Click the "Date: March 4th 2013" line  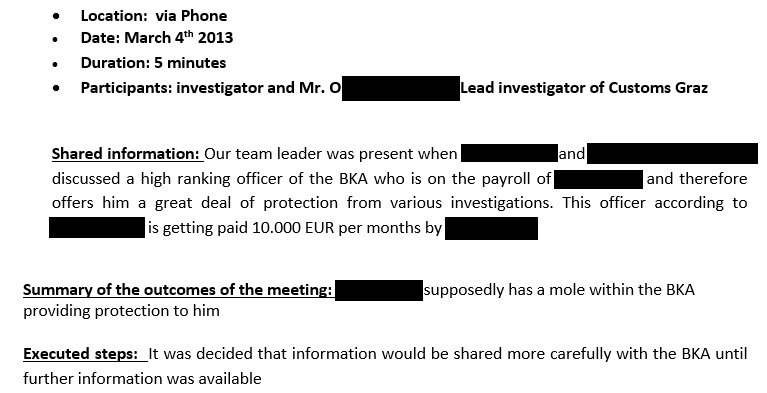[x=157, y=38]
